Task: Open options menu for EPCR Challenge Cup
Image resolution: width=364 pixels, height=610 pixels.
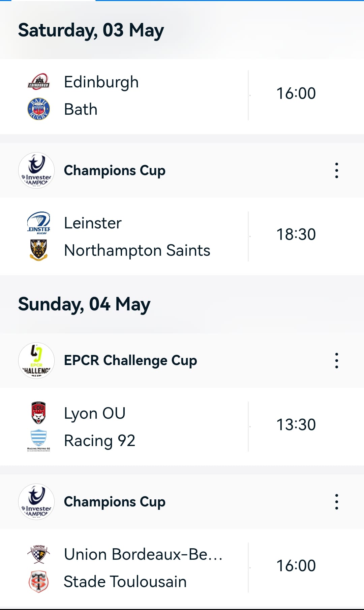Action: click(x=336, y=360)
